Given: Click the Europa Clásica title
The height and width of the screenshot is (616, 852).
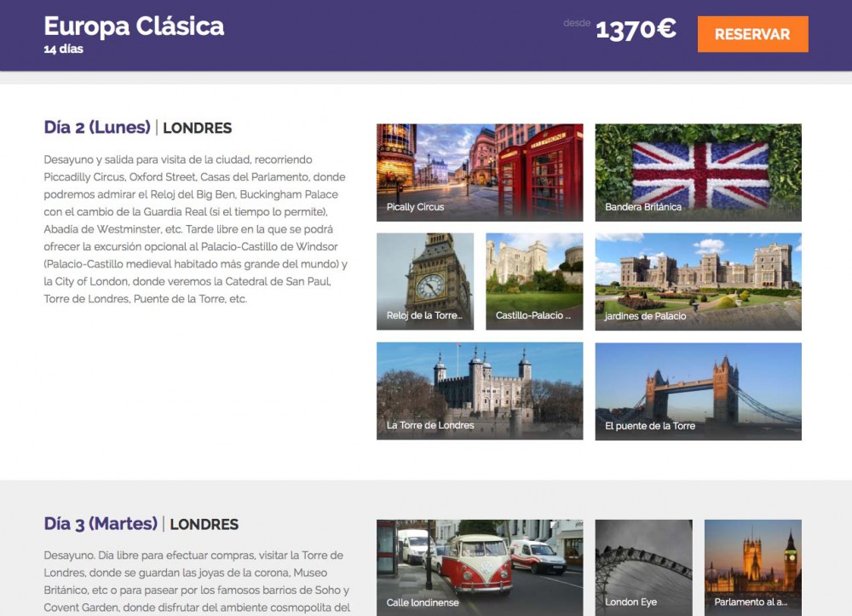Looking at the screenshot, I should click(134, 26).
